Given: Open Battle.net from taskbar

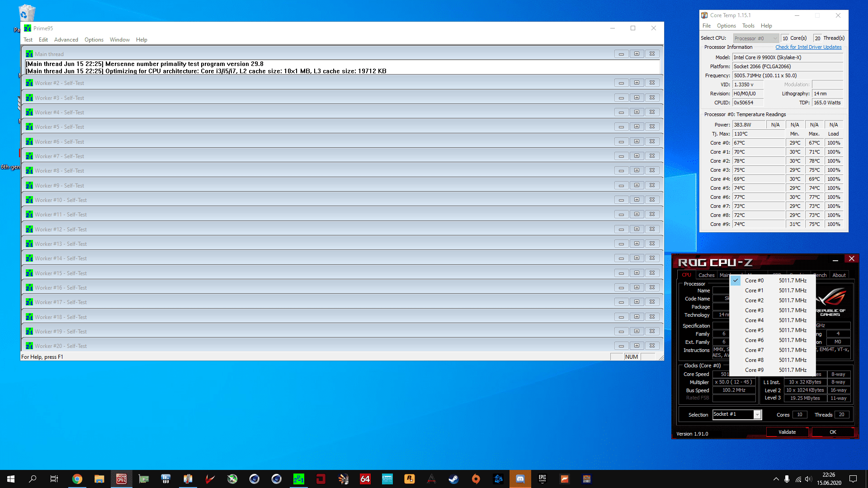Looking at the screenshot, I should tap(498, 479).
